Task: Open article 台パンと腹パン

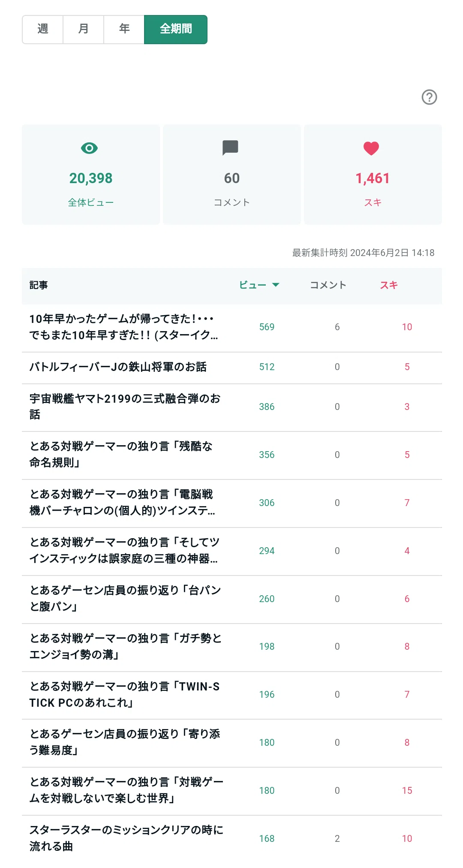Action: pyautogui.click(x=125, y=599)
